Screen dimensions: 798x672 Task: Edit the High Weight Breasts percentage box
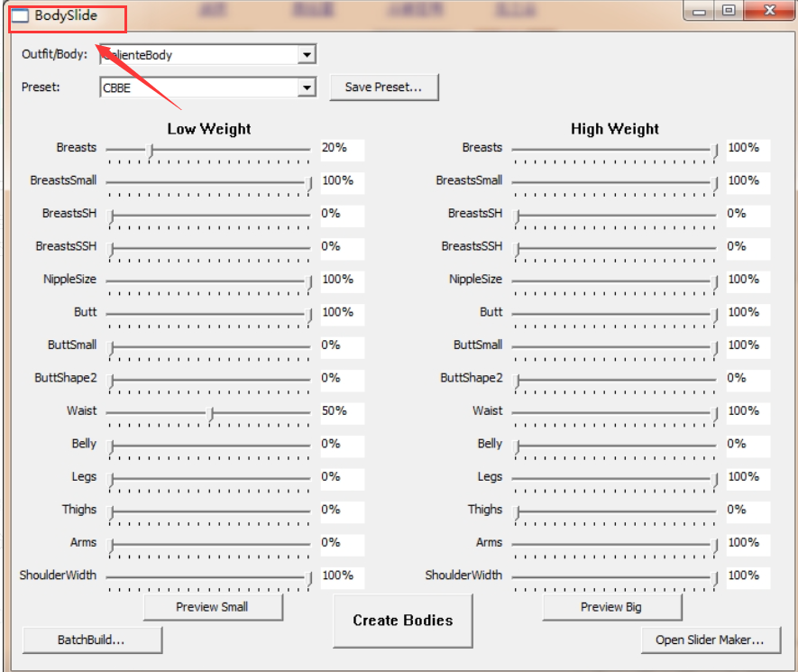tap(748, 150)
